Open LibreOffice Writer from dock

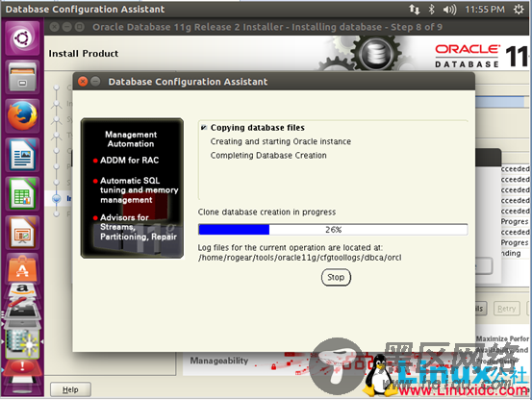pos(22,155)
